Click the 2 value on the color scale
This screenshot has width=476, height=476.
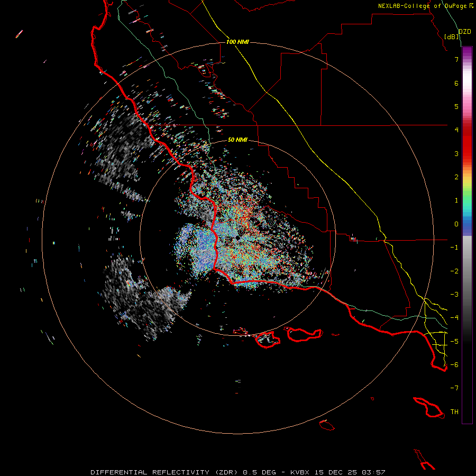pyautogui.click(x=456, y=177)
